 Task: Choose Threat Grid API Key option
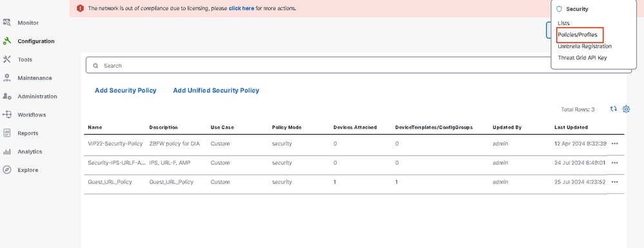(x=582, y=58)
